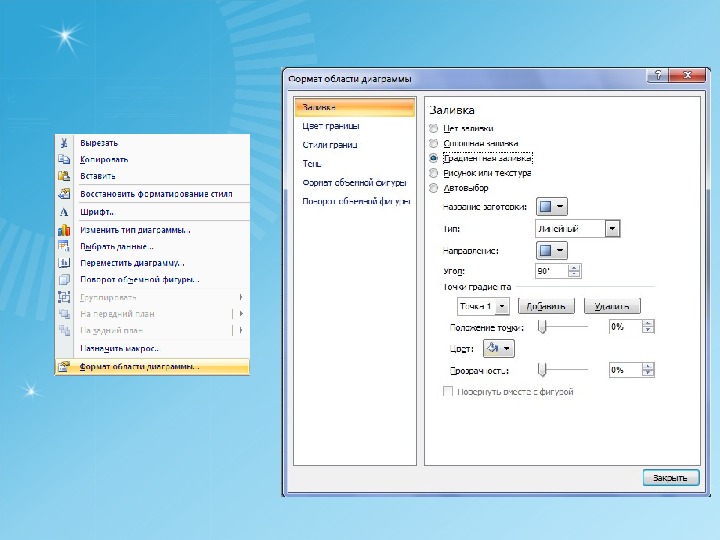Expand the Group submenu arrow
Image resolution: width=720 pixels, height=540 pixels.
pyautogui.click(x=241, y=297)
